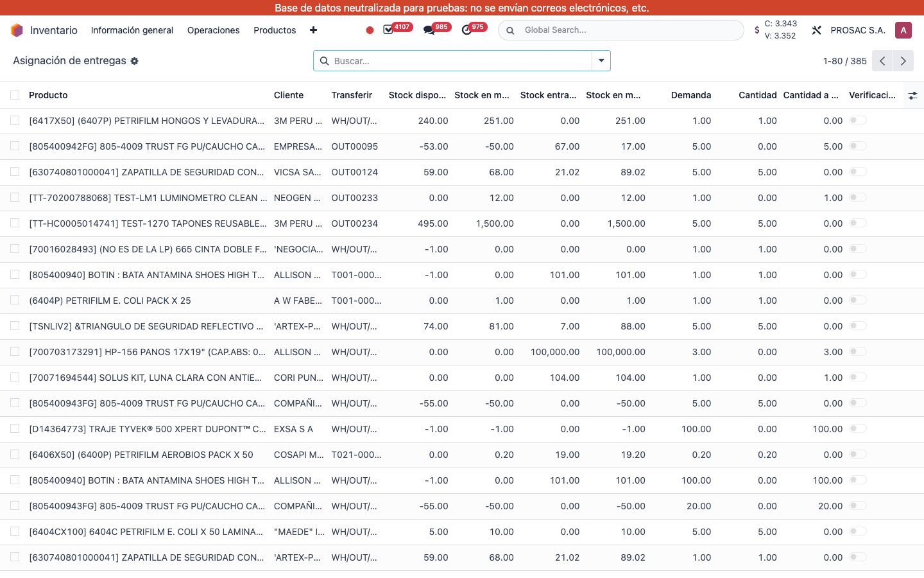Viewport: 924px width, 578px height.
Task: Click the 495.00 stock disponible value
Action: [x=433, y=223]
